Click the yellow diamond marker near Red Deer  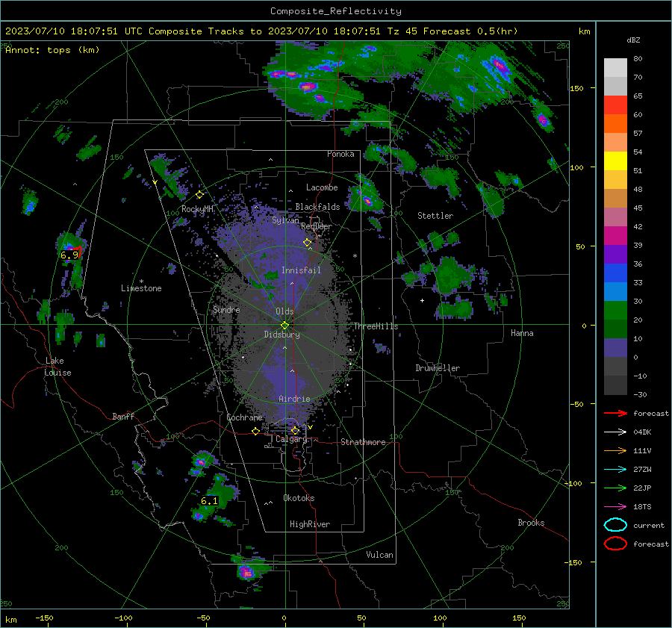[308, 243]
